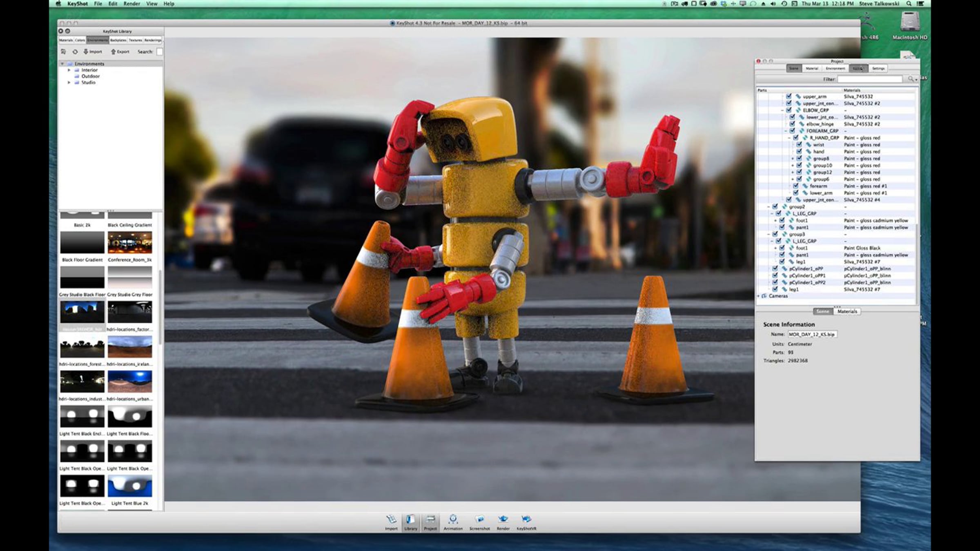Click the Export button in library
This screenshot has height=551, width=980.
point(120,52)
